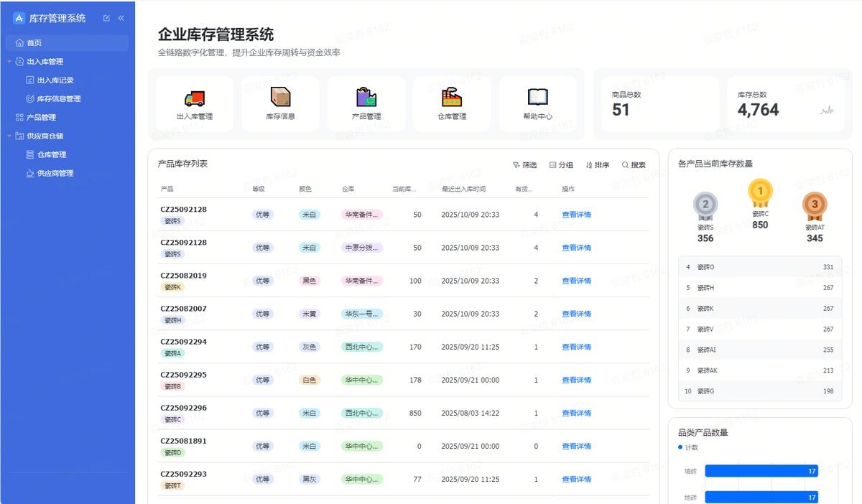Click 查看详情 for CZ25092295

pyautogui.click(x=576, y=380)
